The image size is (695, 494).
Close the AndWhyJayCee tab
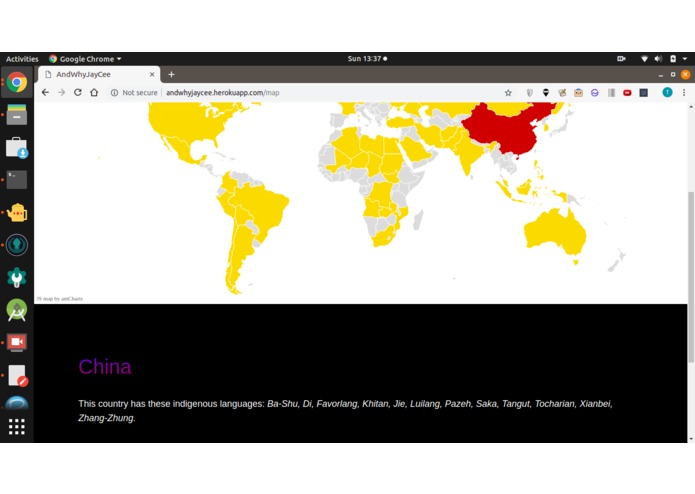click(x=152, y=74)
